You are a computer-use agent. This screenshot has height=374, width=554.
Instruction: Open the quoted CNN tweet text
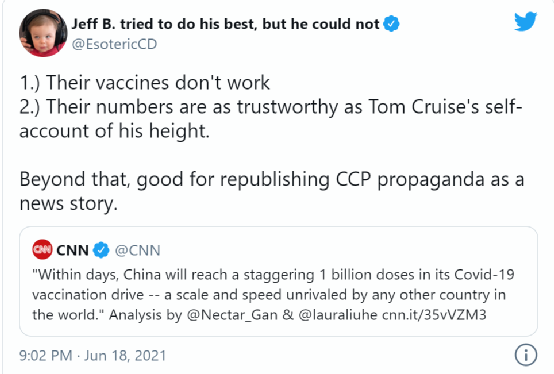pyautogui.click(x=273, y=295)
